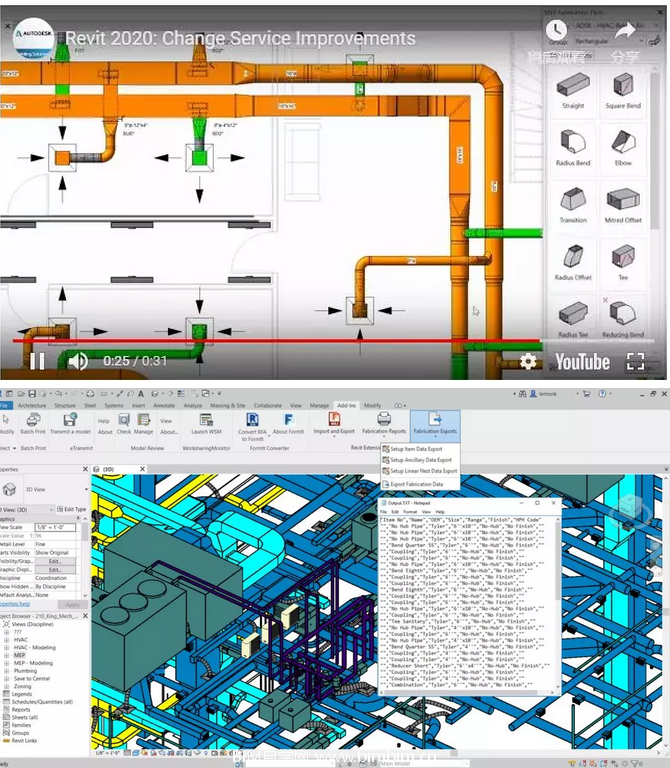Select Revit Links in Project Browser
The width and height of the screenshot is (670, 768).
pos(24,741)
